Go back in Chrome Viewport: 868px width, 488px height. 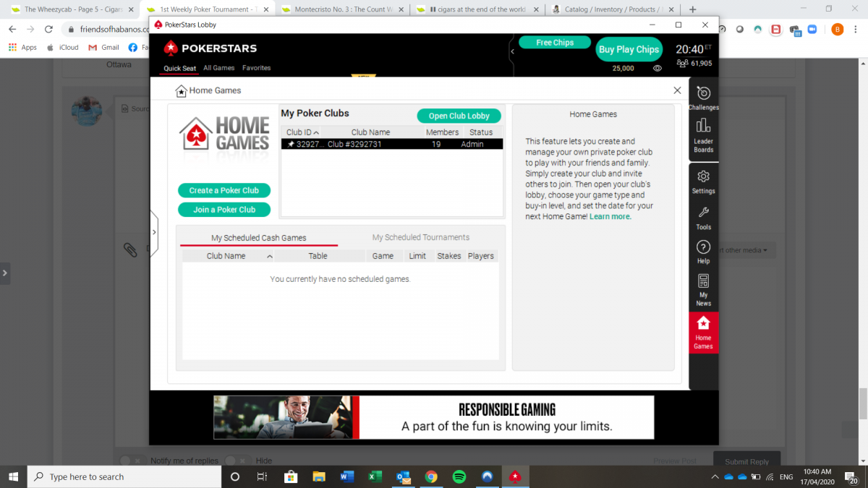(x=12, y=30)
